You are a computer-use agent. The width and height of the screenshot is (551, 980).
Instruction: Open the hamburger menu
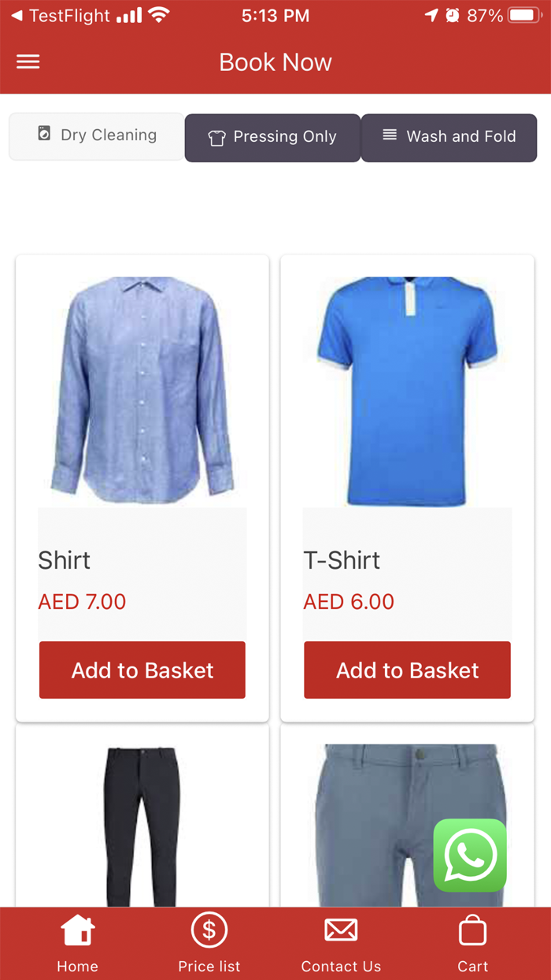tap(28, 62)
